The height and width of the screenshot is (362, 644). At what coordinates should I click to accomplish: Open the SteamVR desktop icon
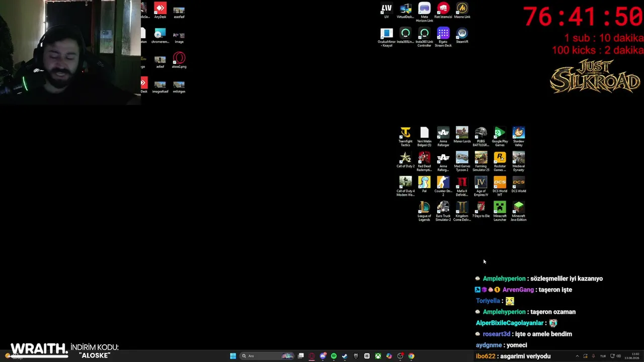pyautogui.click(x=462, y=36)
